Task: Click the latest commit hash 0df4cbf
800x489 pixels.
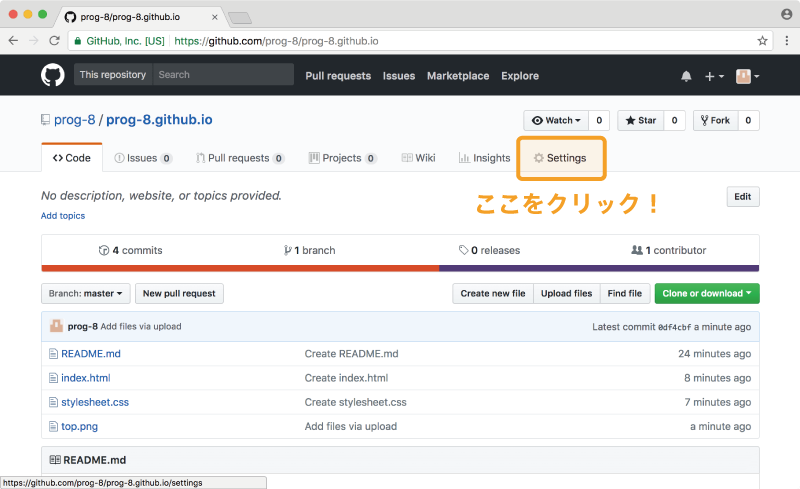Action: pyautogui.click(x=674, y=327)
